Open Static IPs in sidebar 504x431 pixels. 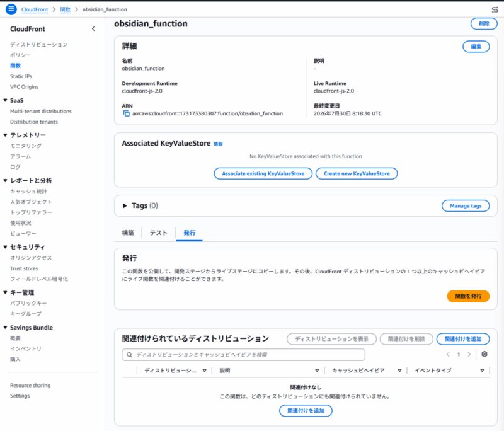(21, 76)
